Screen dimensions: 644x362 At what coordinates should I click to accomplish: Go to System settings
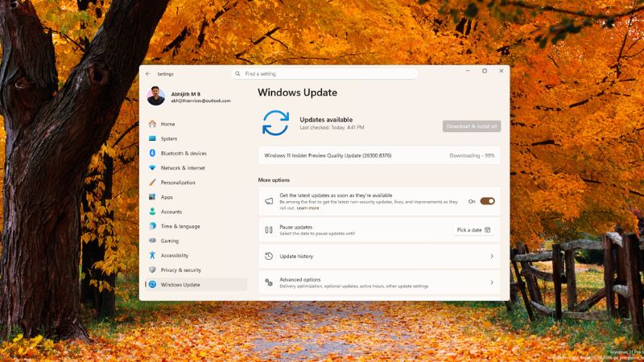coord(196,138)
